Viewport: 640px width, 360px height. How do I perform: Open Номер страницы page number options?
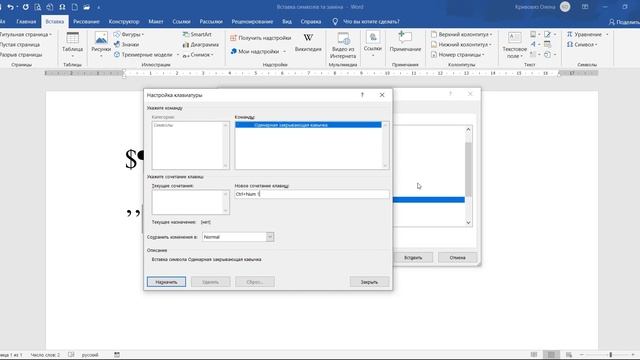[458, 55]
